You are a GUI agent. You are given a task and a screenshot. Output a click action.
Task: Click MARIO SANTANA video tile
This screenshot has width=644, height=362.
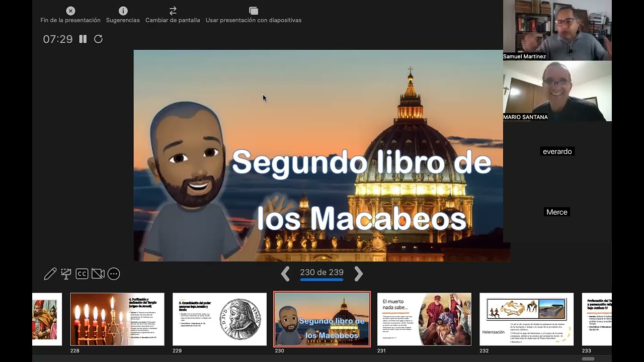click(x=557, y=91)
